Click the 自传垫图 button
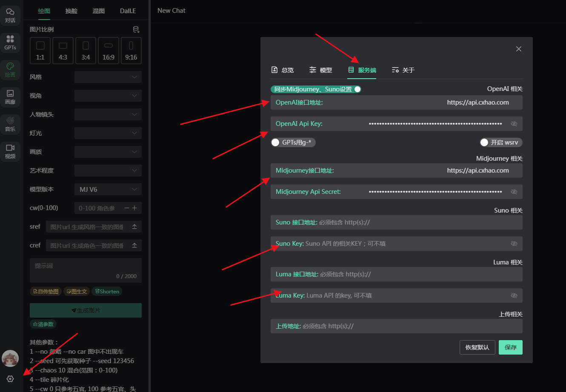 tap(46, 292)
